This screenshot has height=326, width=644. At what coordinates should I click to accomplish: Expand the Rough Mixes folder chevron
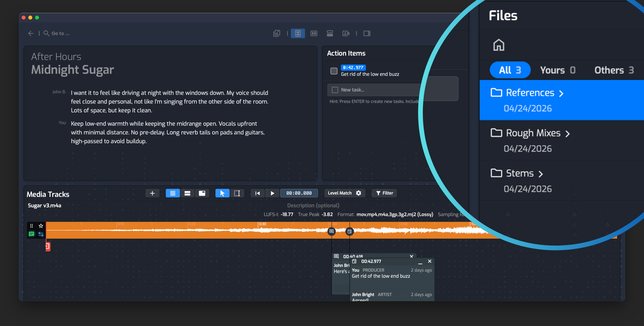567,134
